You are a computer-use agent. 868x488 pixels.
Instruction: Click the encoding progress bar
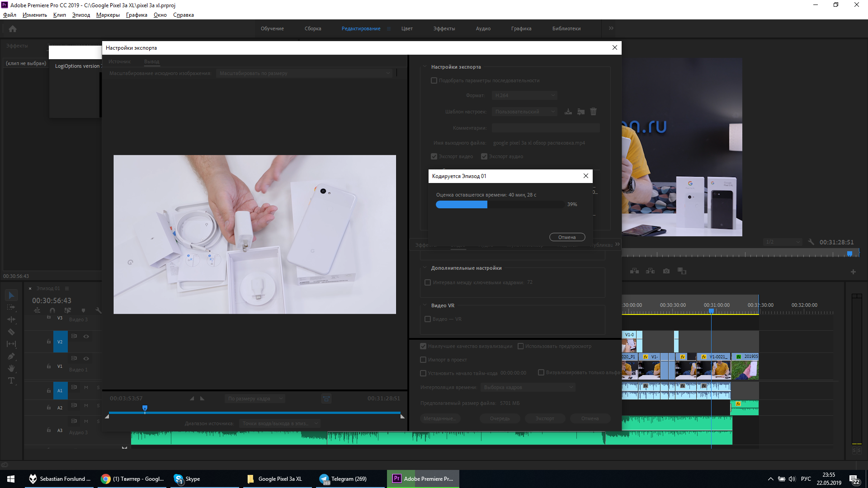tap(500, 205)
